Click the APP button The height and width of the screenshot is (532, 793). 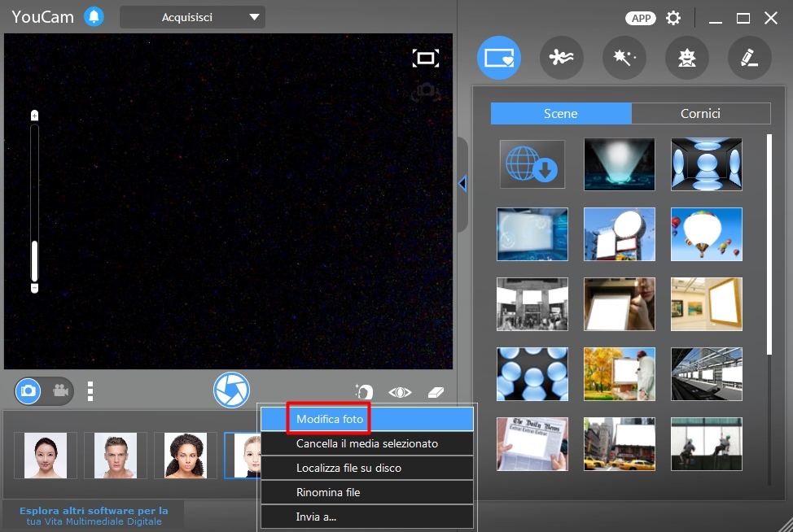point(641,18)
